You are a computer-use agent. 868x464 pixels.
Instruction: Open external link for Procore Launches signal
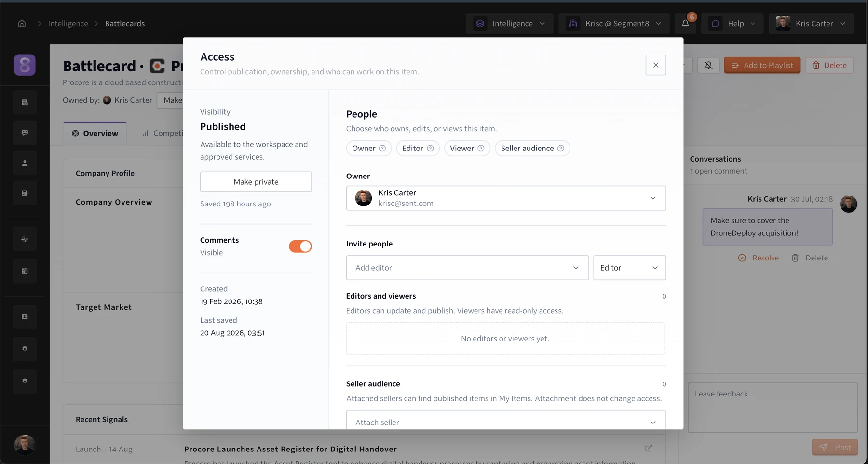click(x=649, y=448)
